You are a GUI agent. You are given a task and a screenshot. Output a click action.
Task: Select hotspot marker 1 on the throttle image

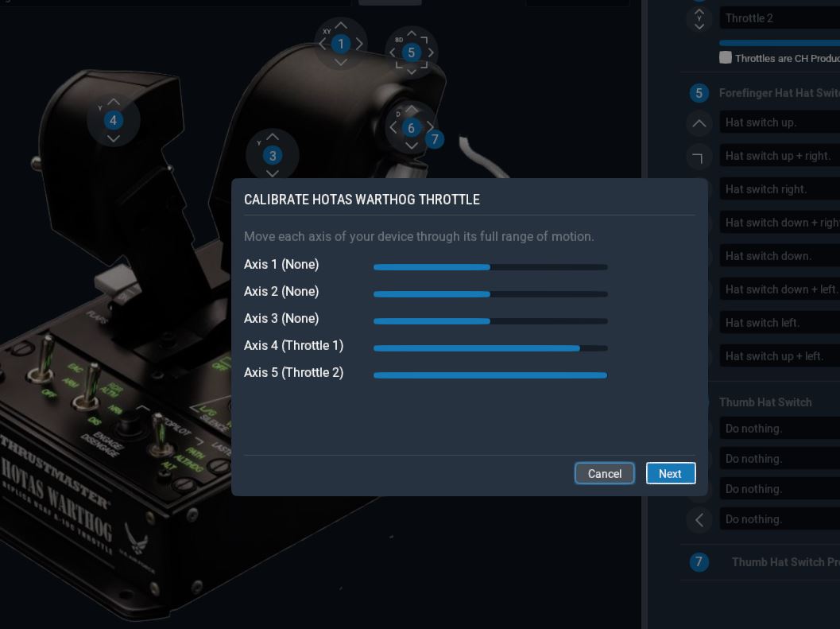pyautogui.click(x=341, y=44)
